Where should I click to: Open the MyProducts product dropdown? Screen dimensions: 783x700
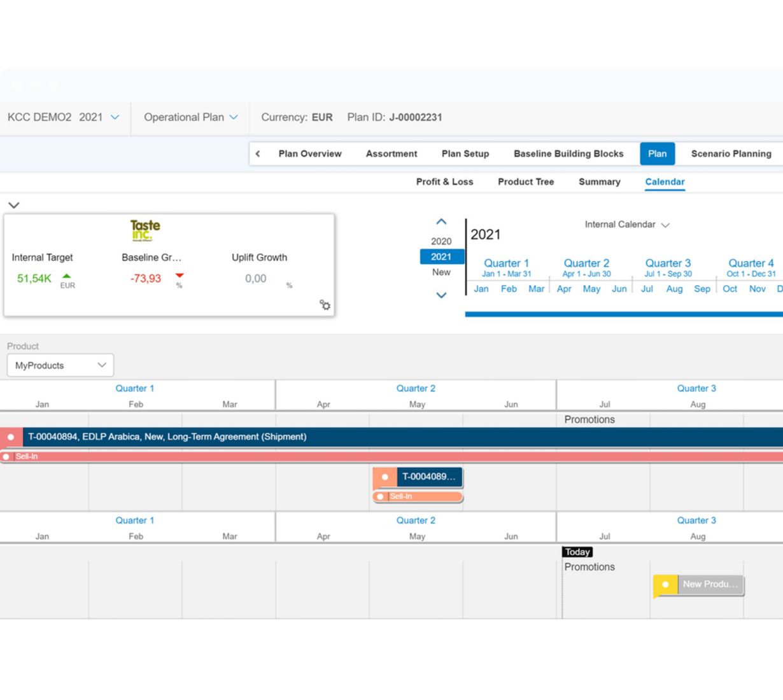point(60,365)
